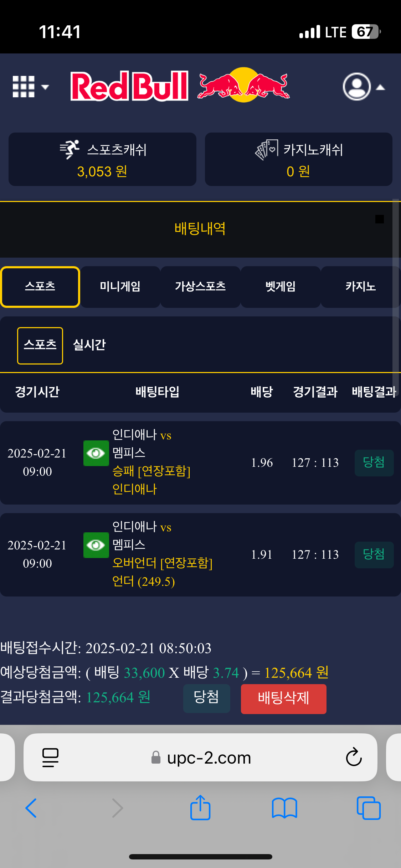
Task: Tap the Safari reload icon
Action: click(354, 757)
